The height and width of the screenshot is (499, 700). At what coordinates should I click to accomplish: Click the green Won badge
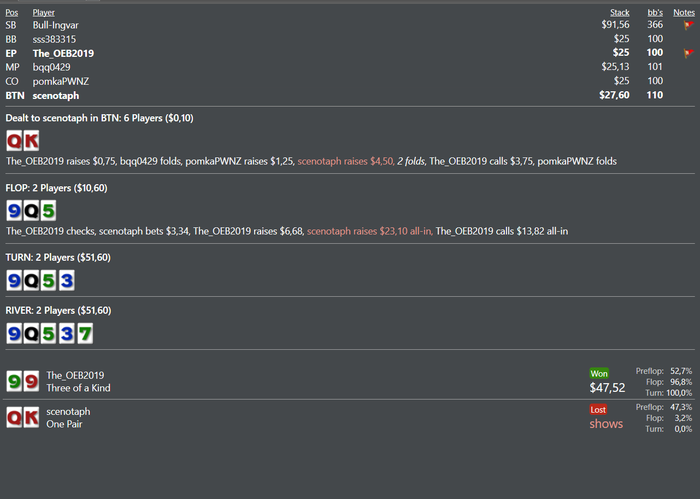coord(600,372)
